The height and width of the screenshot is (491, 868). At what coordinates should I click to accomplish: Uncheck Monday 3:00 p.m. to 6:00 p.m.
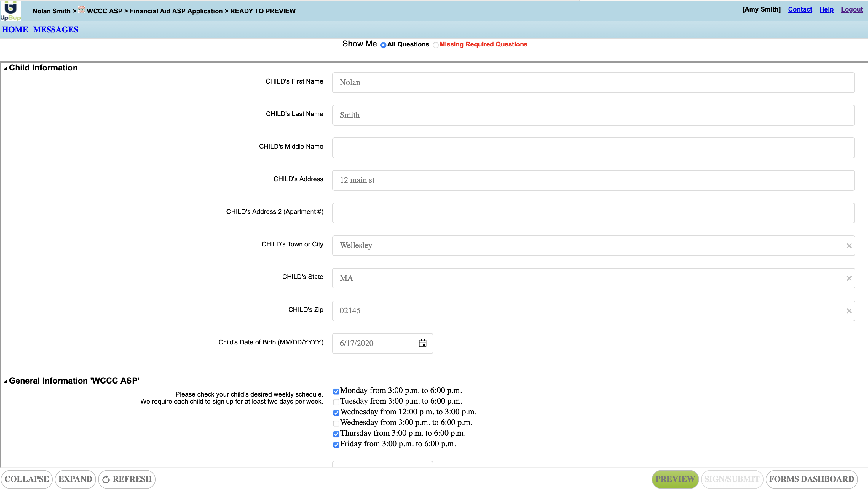coord(336,391)
